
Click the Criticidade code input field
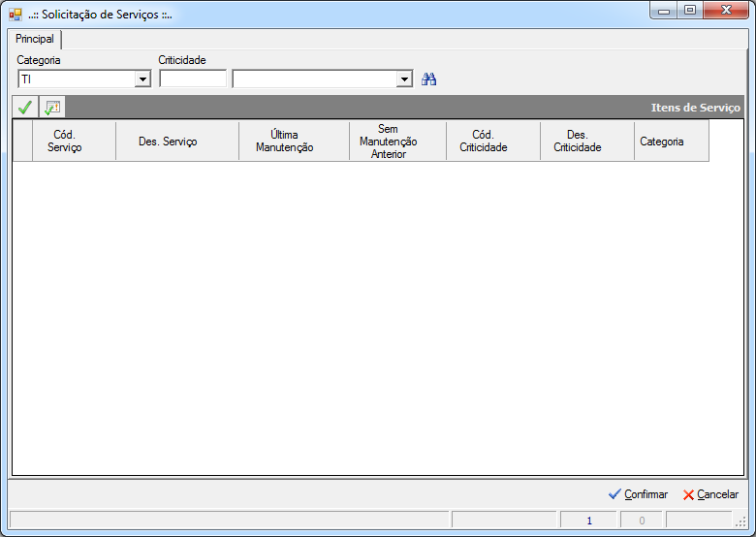click(193, 79)
